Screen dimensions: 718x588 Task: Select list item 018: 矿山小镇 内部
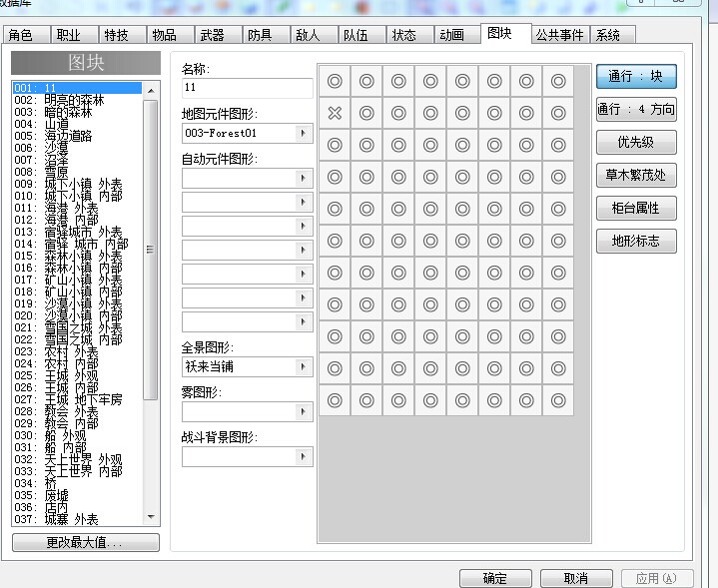[77, 292]
